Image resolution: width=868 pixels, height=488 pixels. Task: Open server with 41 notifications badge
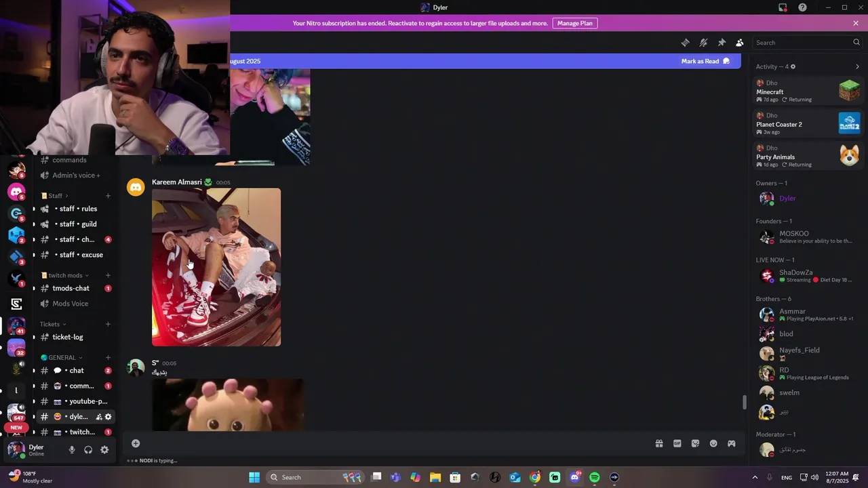(16, 326)
